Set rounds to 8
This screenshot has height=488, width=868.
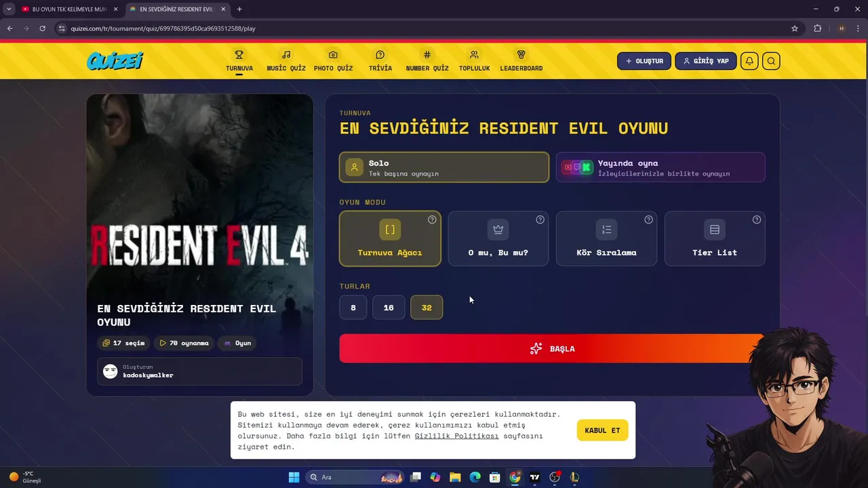(353, 307)
